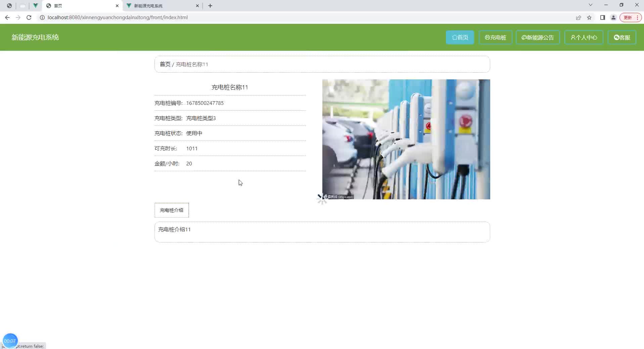This screenshot has width=644, height=349.
Task: Click the charging station photo
Action: point(406,139)
